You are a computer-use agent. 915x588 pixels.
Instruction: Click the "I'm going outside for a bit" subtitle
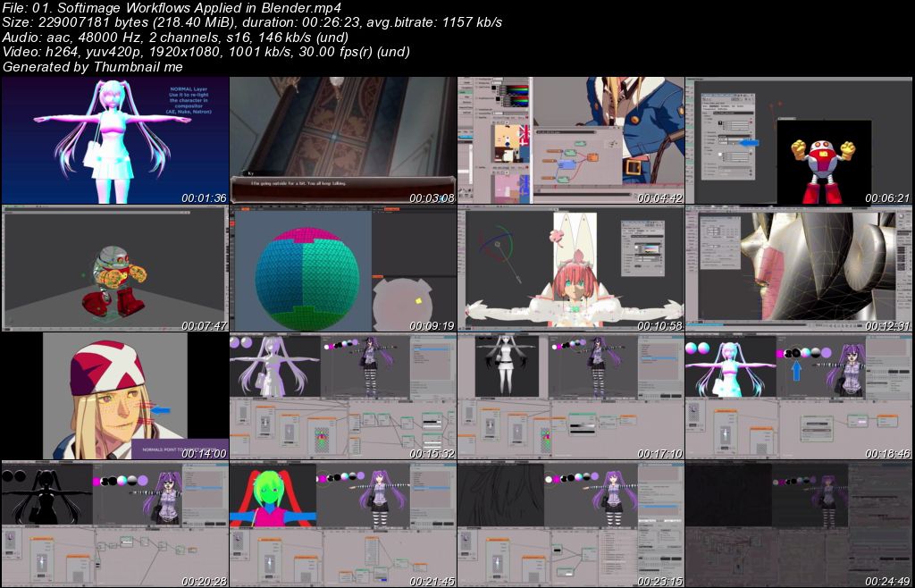click(298, 183)
